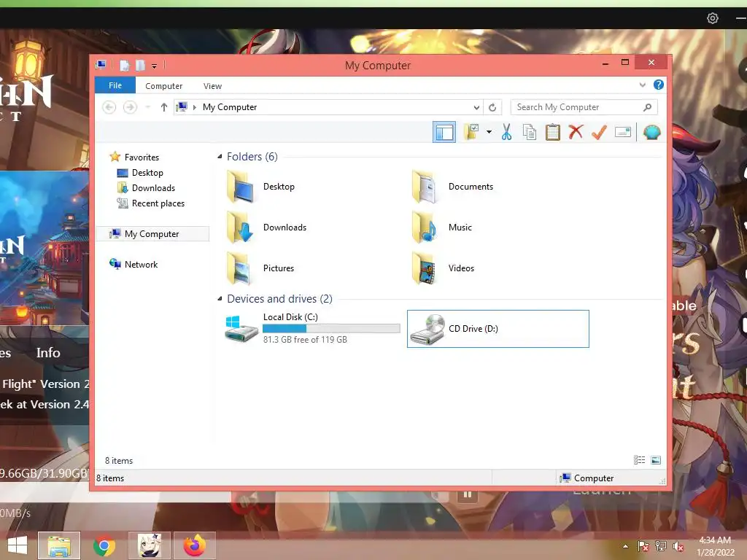The height and width of the screenshot is (560, 747).
Task: Open the taskbar clock and date
Action: (x=715, y=546)
